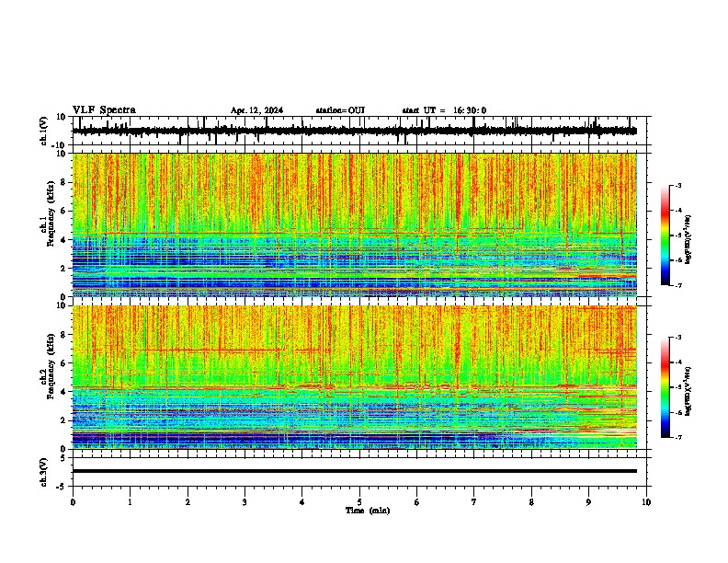Click the "-7" tick on ch.1 colorbar

click(678, 285)
